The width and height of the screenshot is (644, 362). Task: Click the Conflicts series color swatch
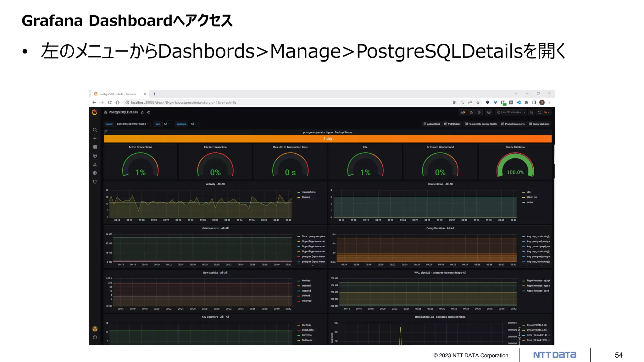[x=299, y=325]
